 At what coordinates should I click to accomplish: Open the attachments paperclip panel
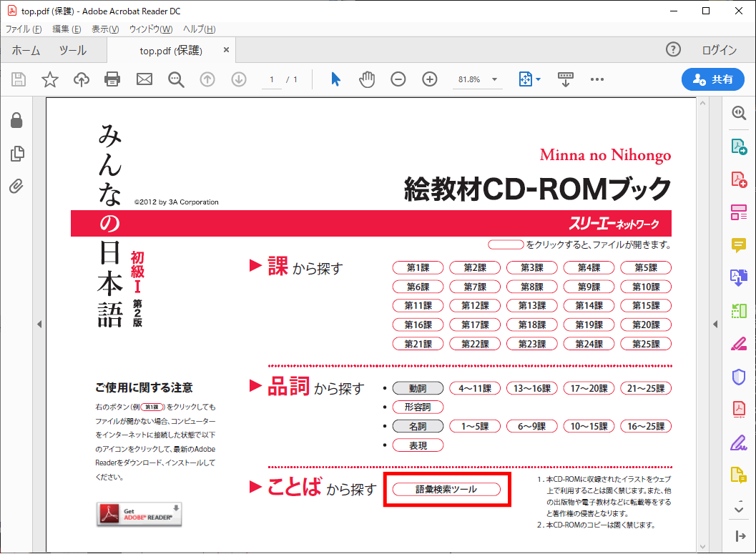pos(16,187)
